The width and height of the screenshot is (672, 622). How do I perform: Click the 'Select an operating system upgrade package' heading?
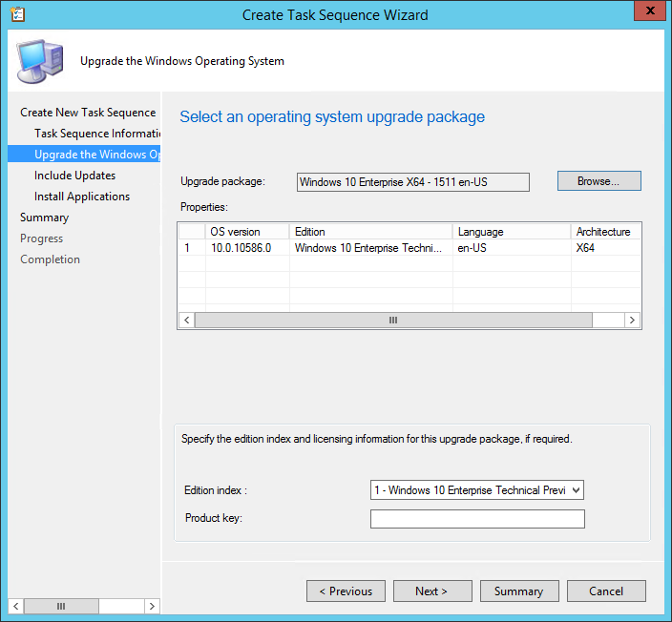332,117
